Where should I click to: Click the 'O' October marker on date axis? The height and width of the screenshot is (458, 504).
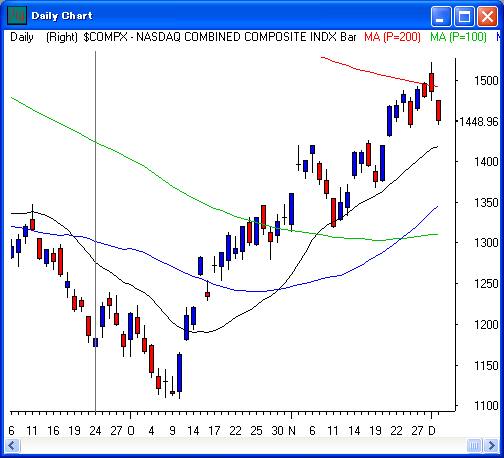coord(131,431)
